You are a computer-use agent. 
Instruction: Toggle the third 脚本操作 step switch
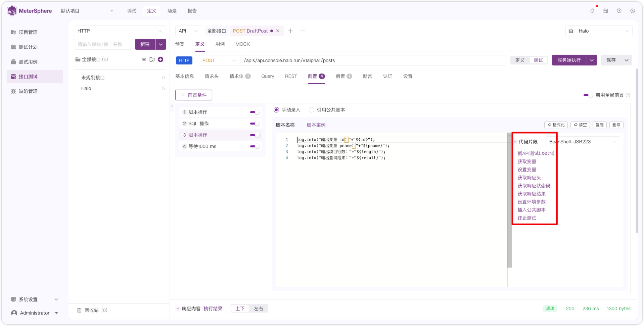(x=255, y=135)
